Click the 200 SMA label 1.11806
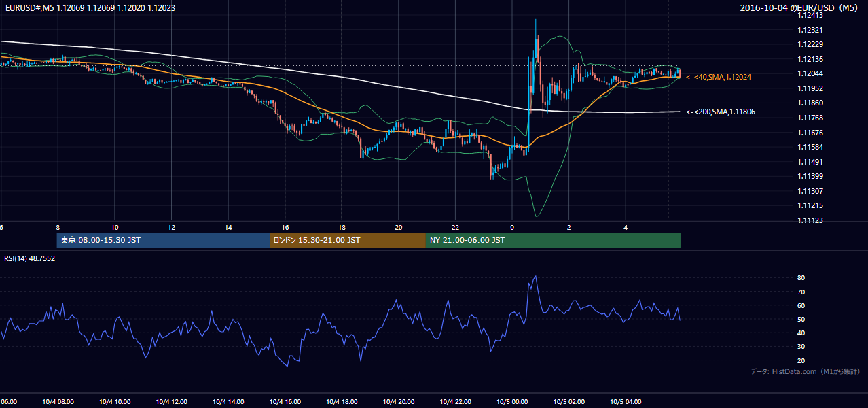Screen dimensions: 868x408 pyautogui.click(x=719, y=112)
